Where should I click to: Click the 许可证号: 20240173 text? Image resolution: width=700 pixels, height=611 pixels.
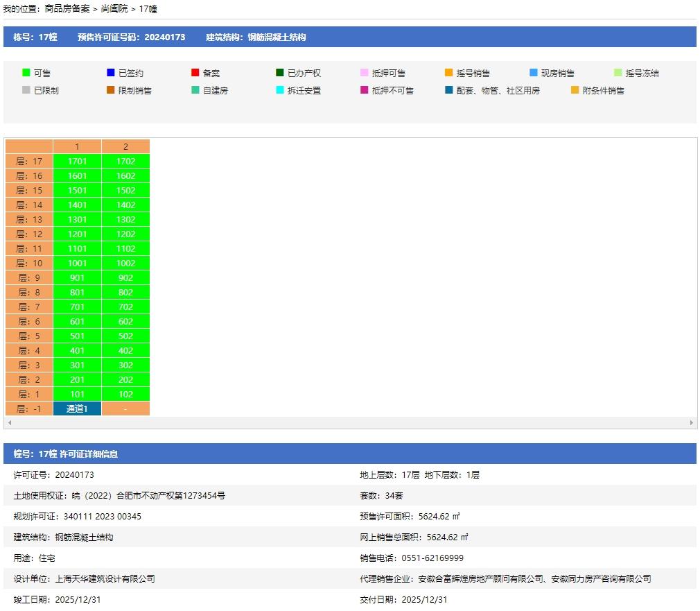pos(53,475)
